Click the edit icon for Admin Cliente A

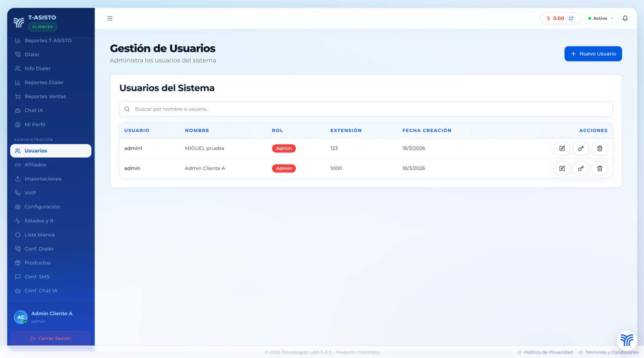562,169
